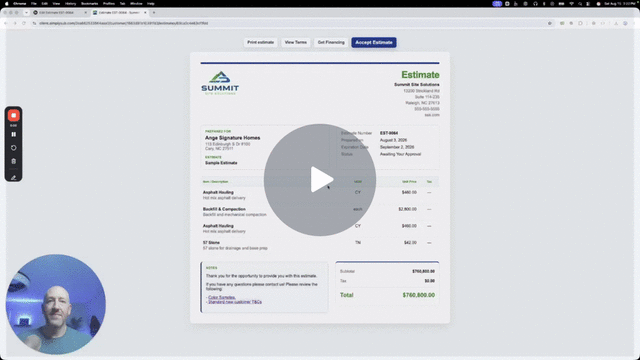640x360 pixels.
Task: Click the battery icon in the menu bar
Action: coord(562,4)
